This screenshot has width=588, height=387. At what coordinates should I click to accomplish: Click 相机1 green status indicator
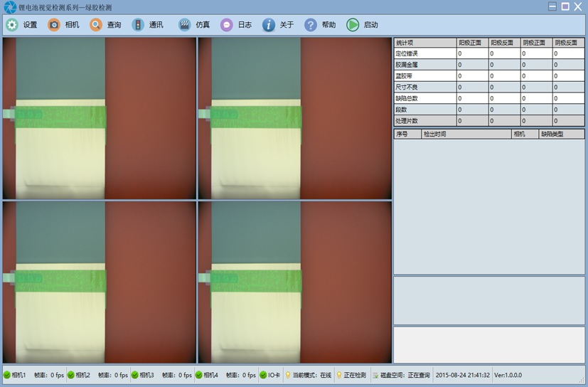pyautogui.click(x=7, y=375)
